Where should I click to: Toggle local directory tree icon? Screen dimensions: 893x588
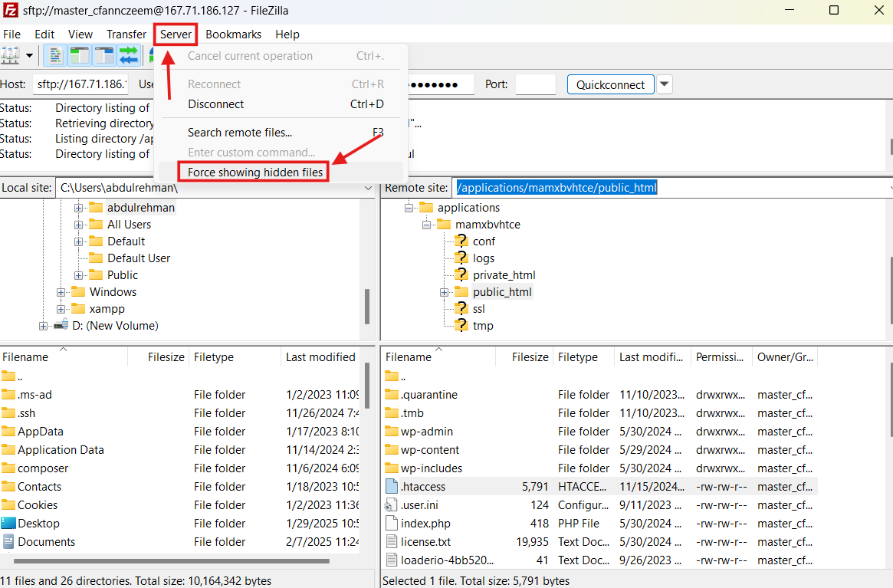[79, 55]
